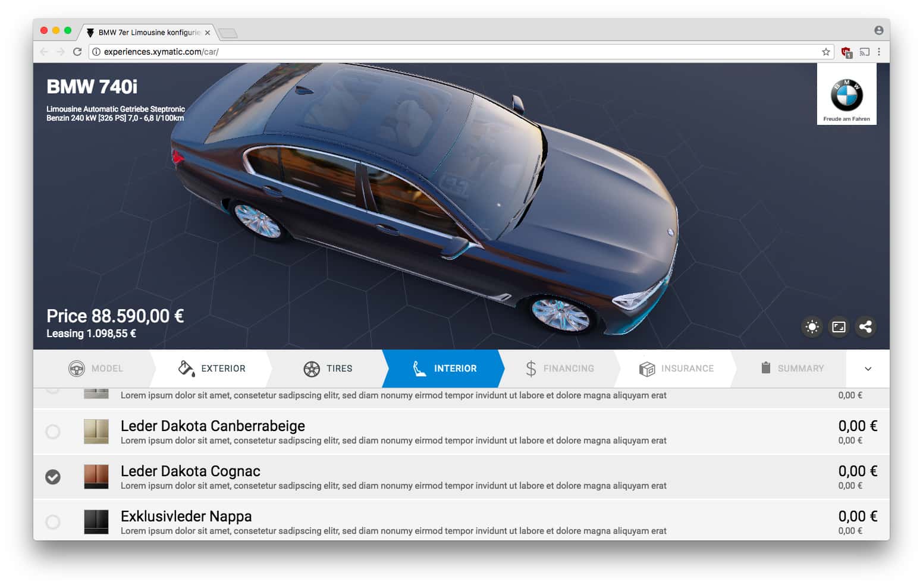Open the Tires tab
This screenshot has width=923, height=588.
coord(328,369)
